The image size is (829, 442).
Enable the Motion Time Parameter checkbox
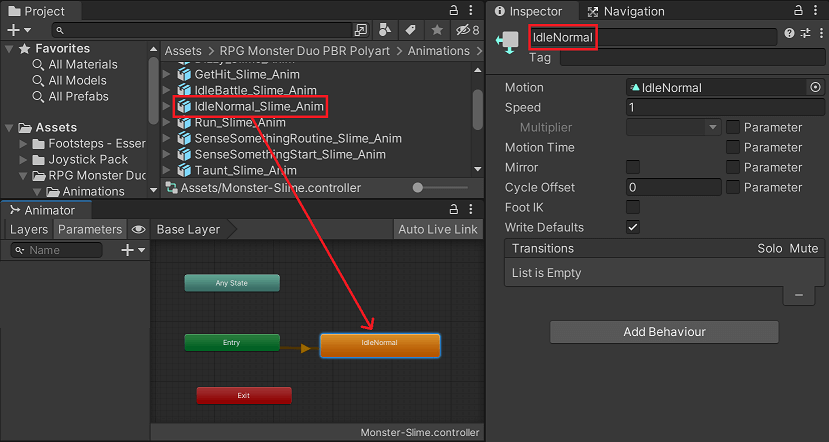[x=733, y=147]
